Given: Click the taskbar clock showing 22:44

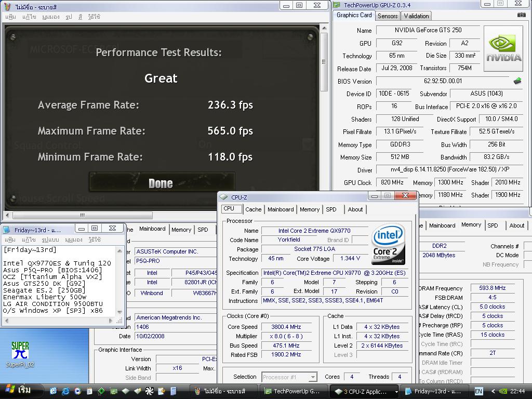Looking at the screenshot, I should pyautogui.click(x=517, y=391).
